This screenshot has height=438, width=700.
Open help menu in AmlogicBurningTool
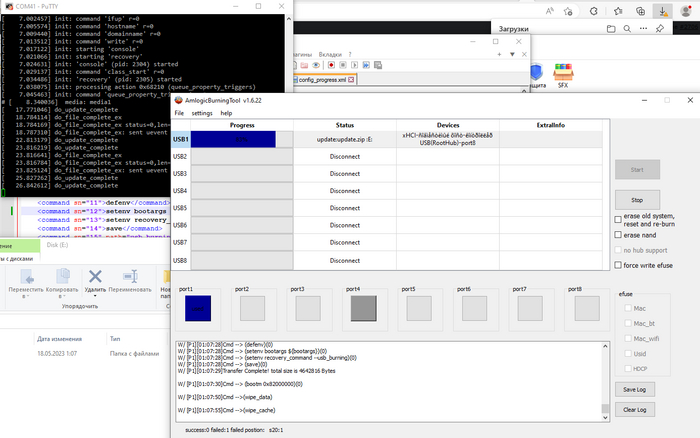pos(226,113)
